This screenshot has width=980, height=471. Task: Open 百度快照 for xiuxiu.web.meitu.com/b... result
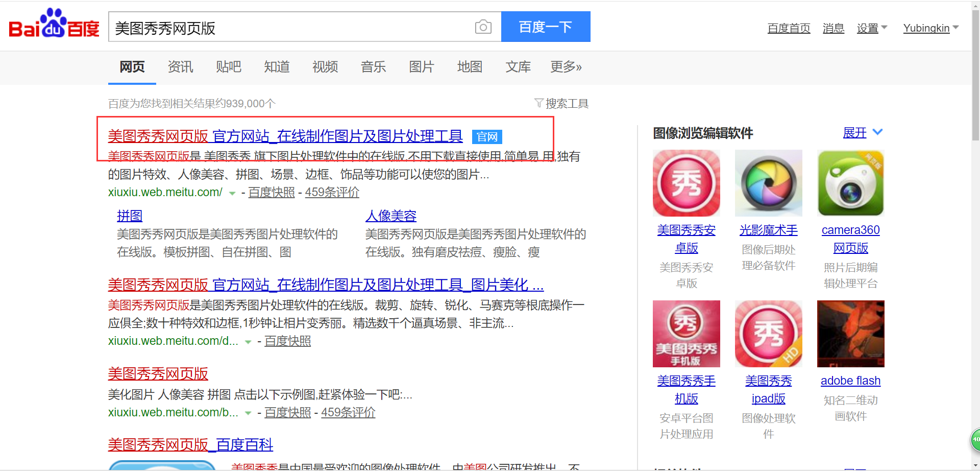point(287,413)
